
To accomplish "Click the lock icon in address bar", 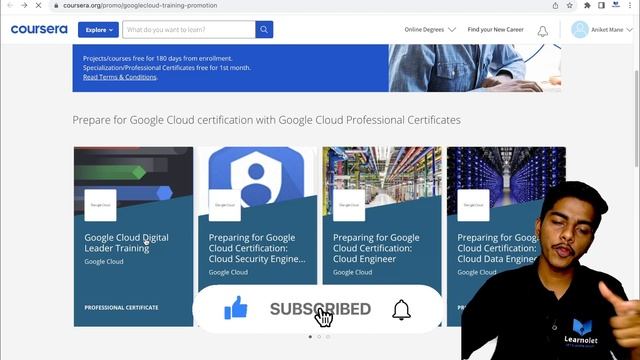I will coord(56,6).
